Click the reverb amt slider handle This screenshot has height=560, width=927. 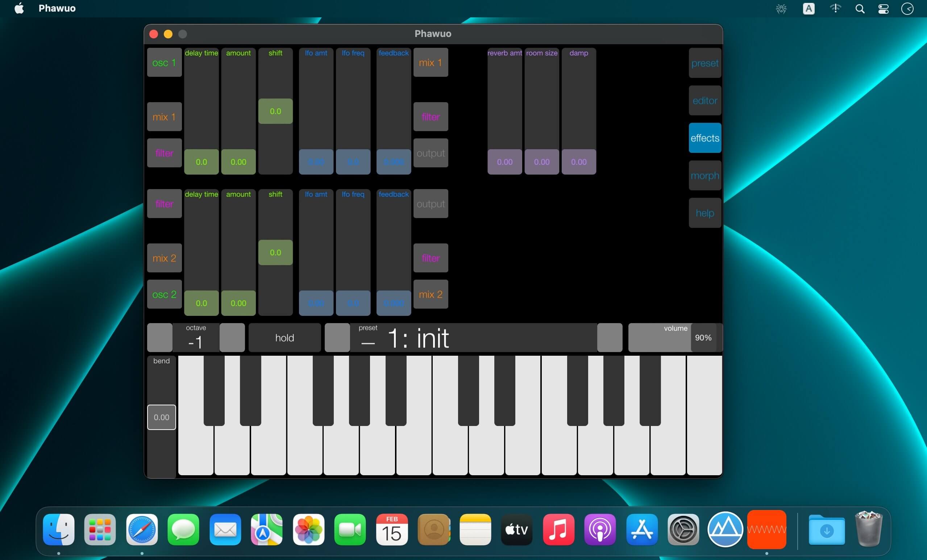(x=504, y=162)
